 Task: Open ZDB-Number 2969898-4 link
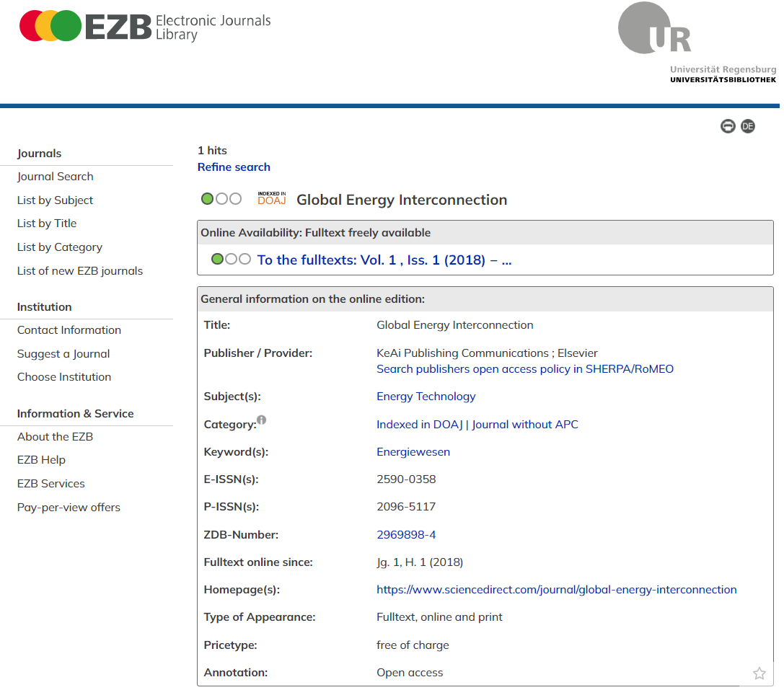click(406, 534)
